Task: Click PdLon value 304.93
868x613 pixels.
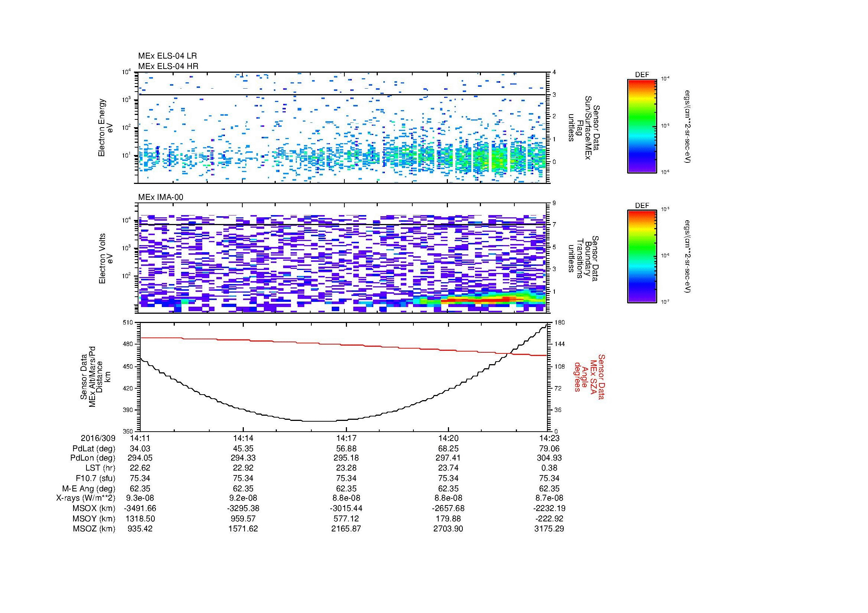Action: point(549,458)
